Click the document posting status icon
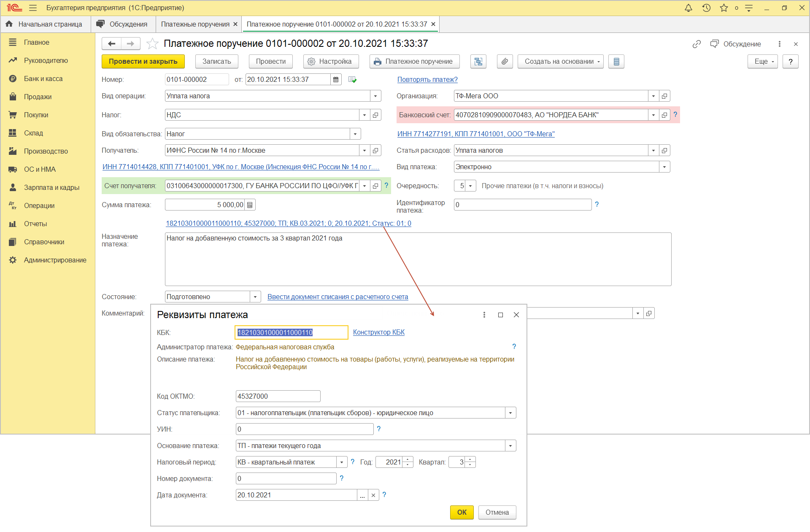Viewport: 810px width, 532px height. tap(353, 79)
